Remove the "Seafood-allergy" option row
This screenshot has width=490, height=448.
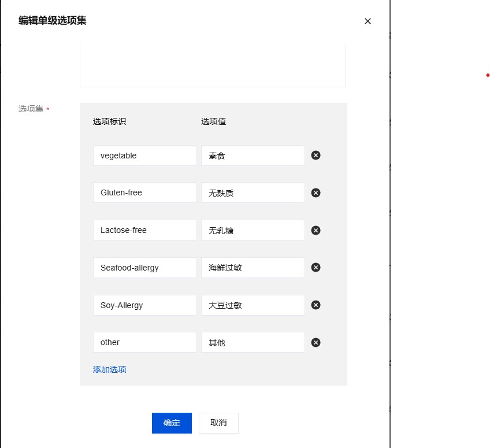(315, 267)
